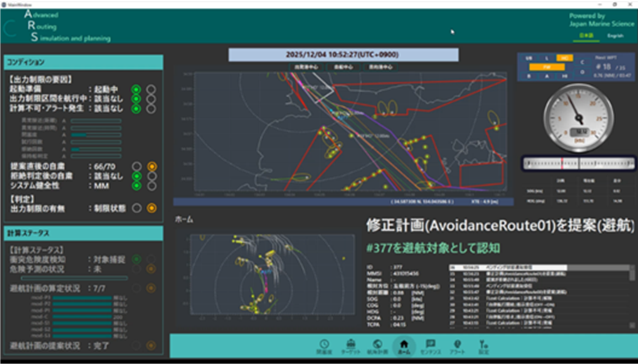Open the 閉塞度 clock icon view
The height and width of the screenshot is (364, 638).
tap(324, 346)
